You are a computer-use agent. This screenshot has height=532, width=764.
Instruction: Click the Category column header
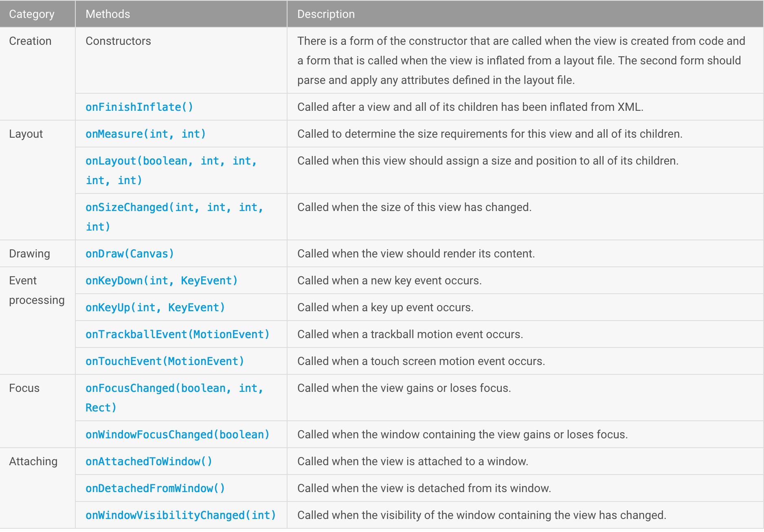31,14
